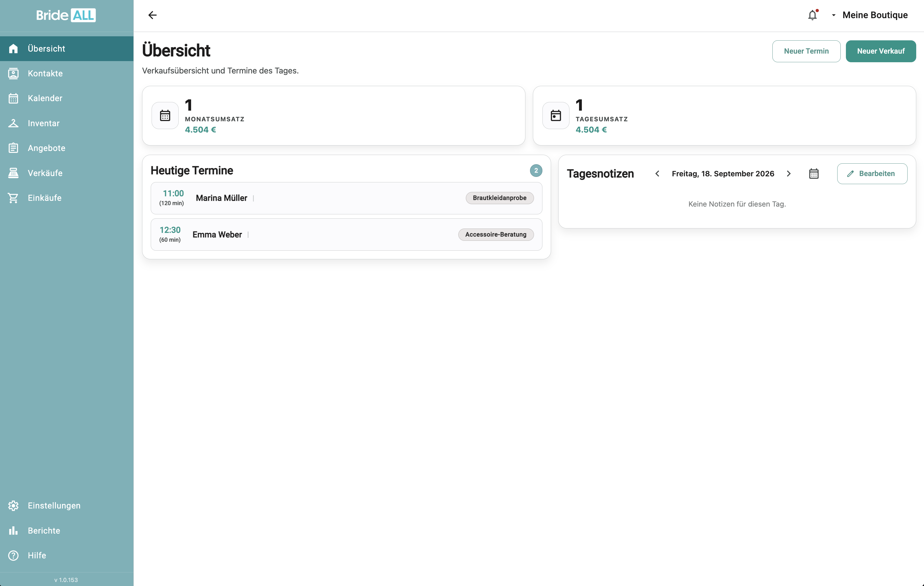The image size is (924, 586).
Task: Click the Hilfe question mark icon
Action: (14, 555)
